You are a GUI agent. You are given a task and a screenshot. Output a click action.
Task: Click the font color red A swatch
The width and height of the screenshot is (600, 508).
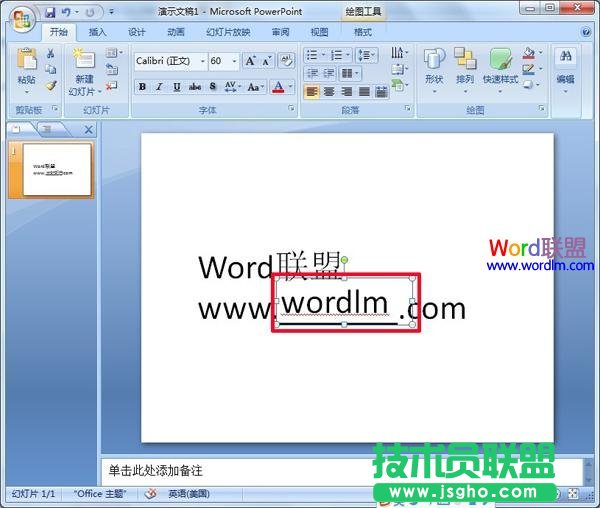pos(279,87)
